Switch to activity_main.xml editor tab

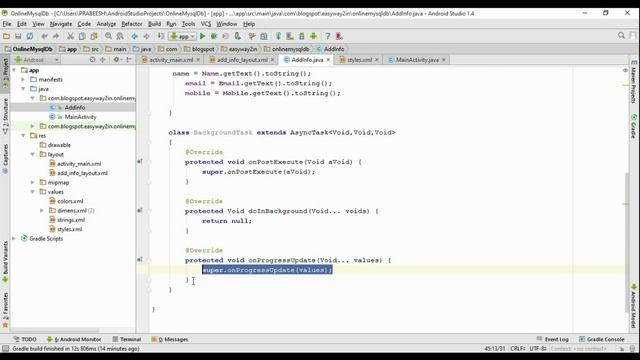(x=171, y=60)
